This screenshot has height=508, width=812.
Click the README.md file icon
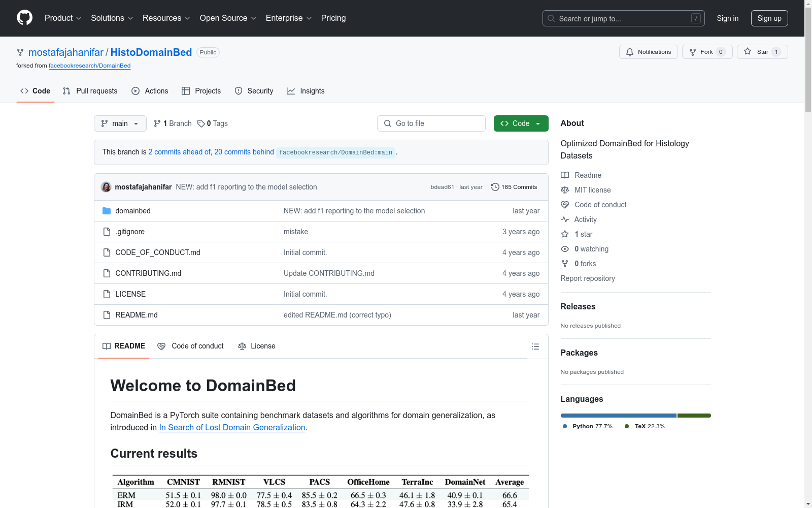(107, 315)
